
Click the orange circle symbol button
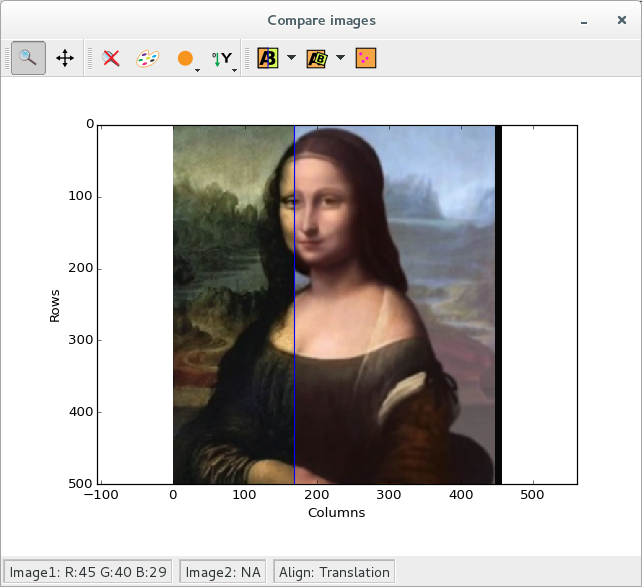click(184, 58)
